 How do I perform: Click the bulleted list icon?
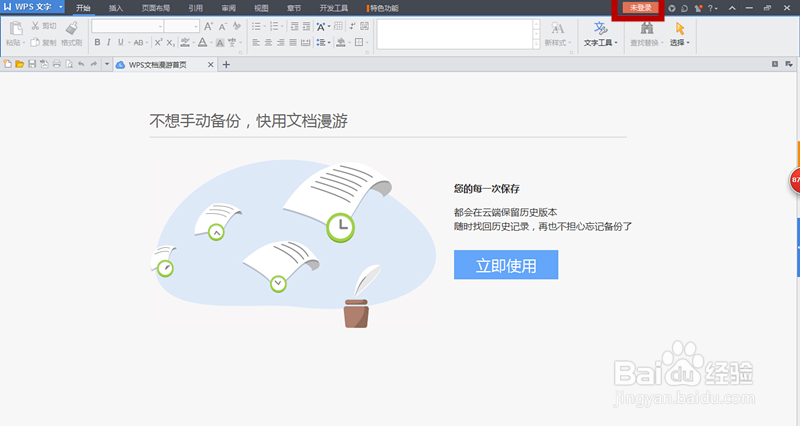click(x=256, y=26)
